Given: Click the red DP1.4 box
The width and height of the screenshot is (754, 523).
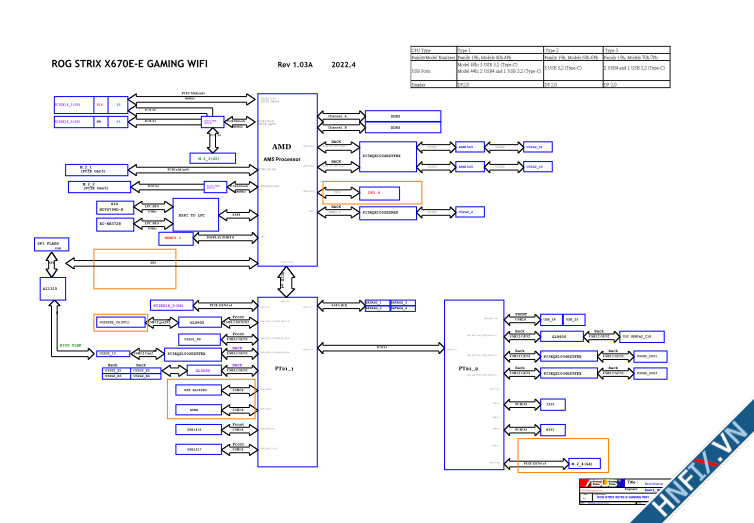Looking at the screenshot, I should 379,193.
